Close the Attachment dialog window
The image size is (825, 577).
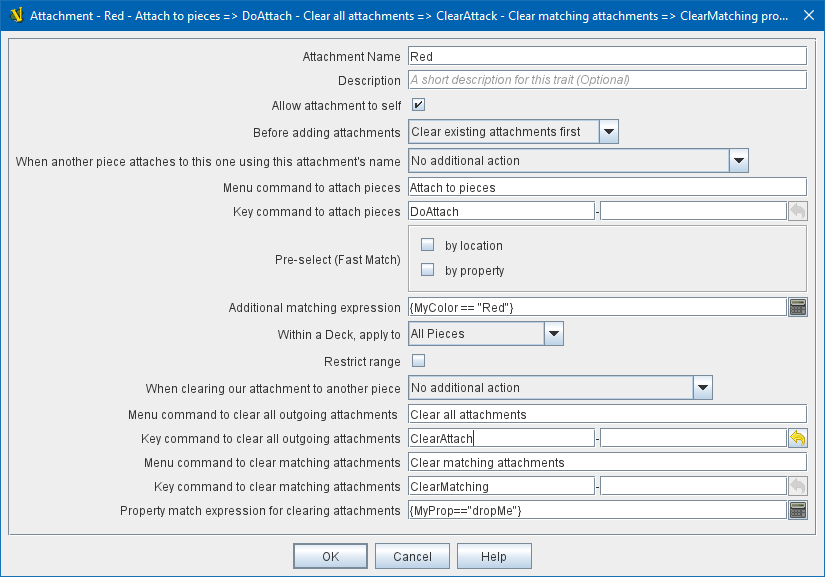click(x=808, y=15)
